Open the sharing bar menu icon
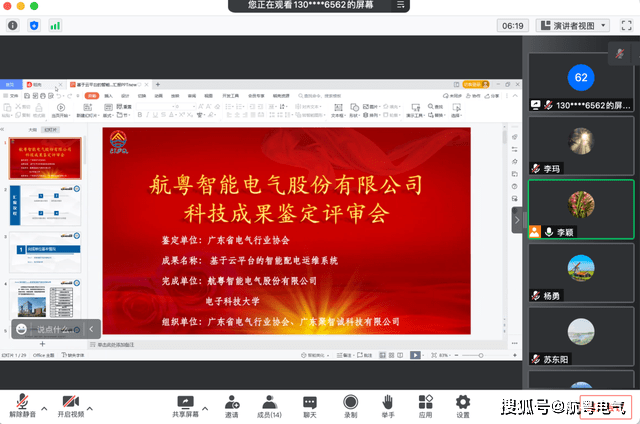Screen dimensions: 640x424 point(400,5)
